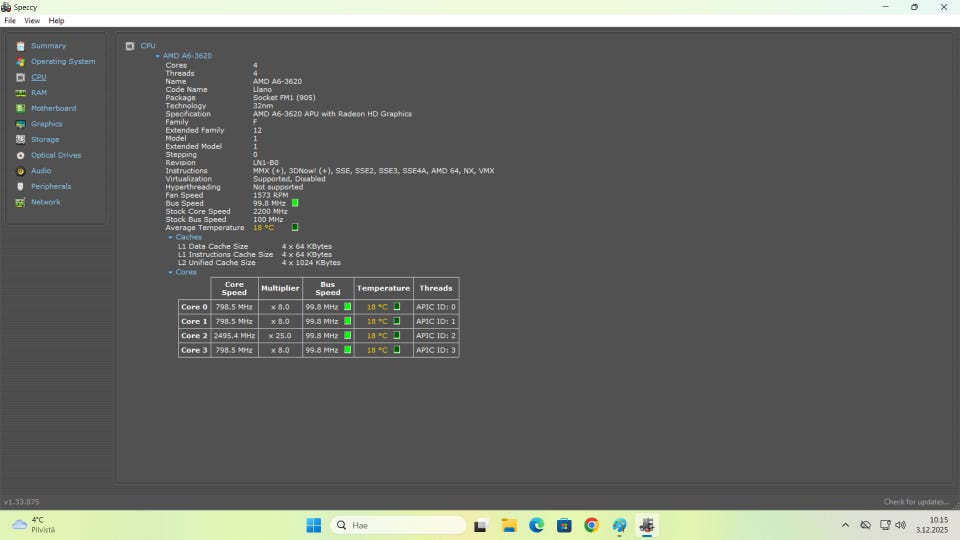Click Check for updates link

pyautogui.click(x=916, y=501)
